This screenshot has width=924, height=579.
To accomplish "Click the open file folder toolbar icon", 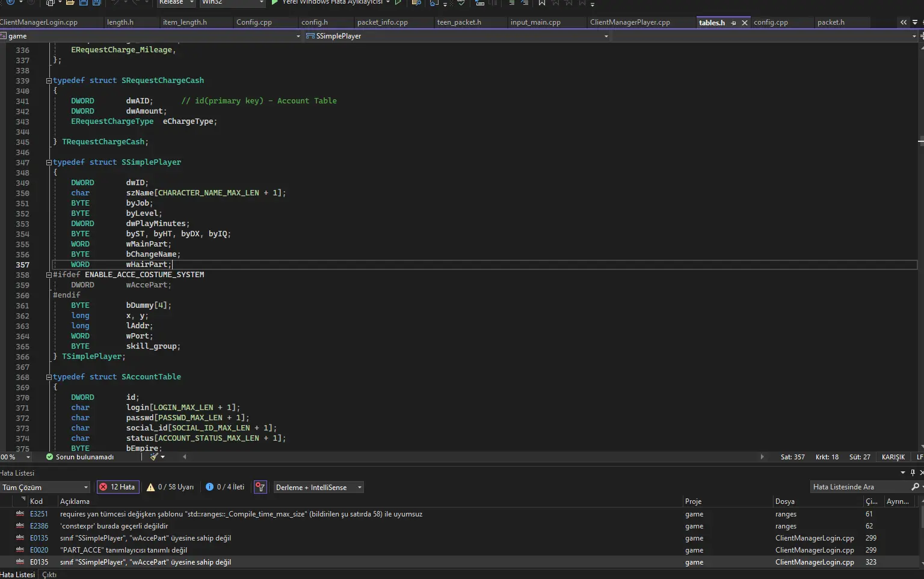I will [x=70, y=2].
